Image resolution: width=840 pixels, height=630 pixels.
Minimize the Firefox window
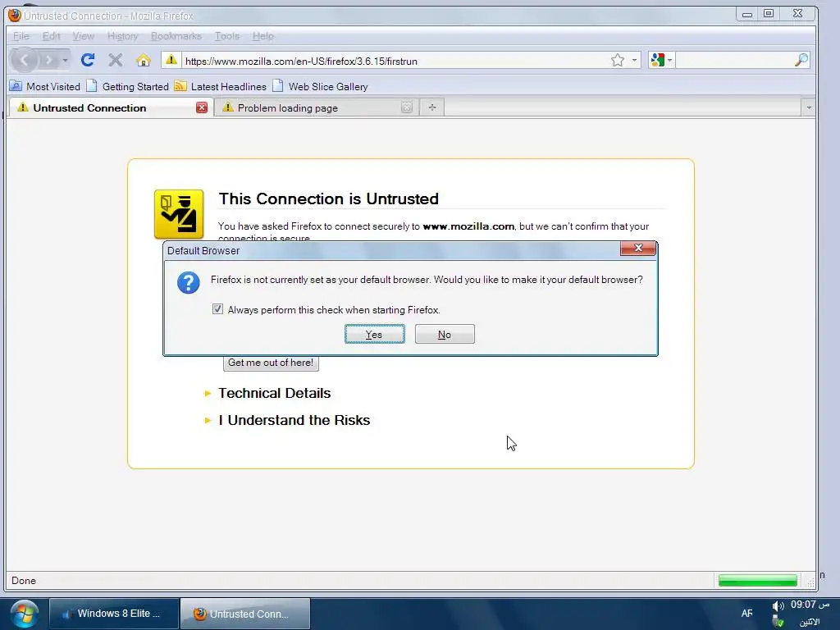[746, 15]
